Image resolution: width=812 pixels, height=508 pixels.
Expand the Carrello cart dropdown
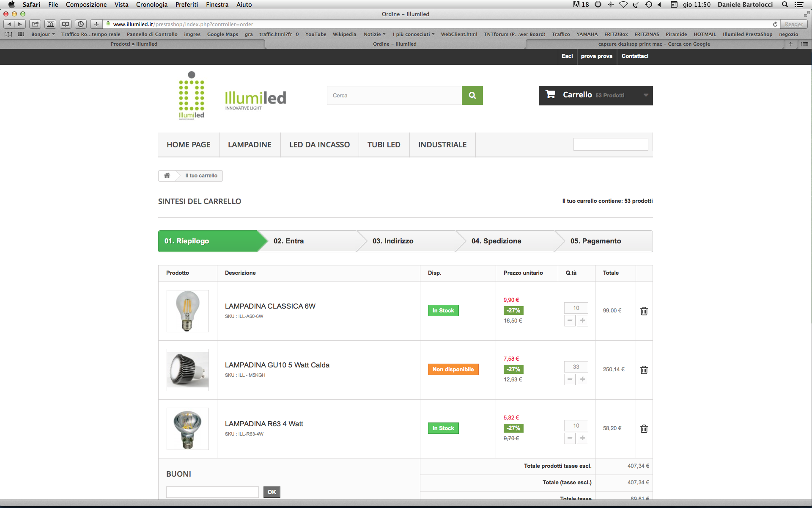[x=645, y=95]
